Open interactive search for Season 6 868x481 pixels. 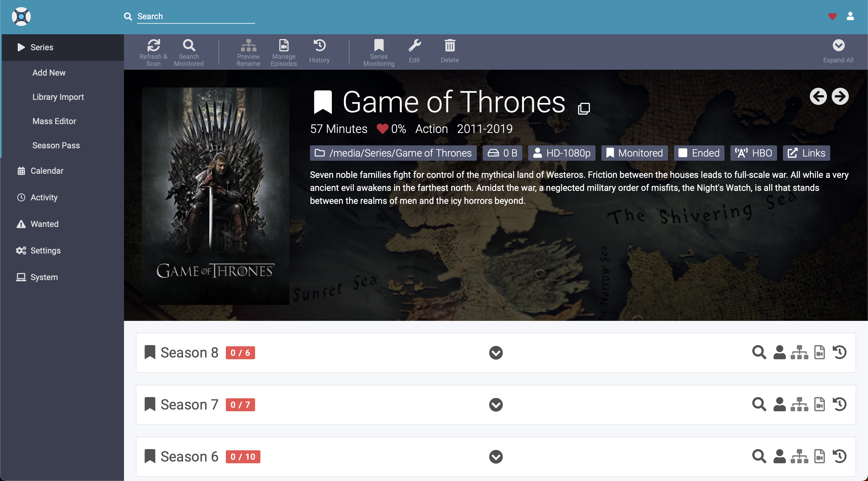click(x=779, y=456)
